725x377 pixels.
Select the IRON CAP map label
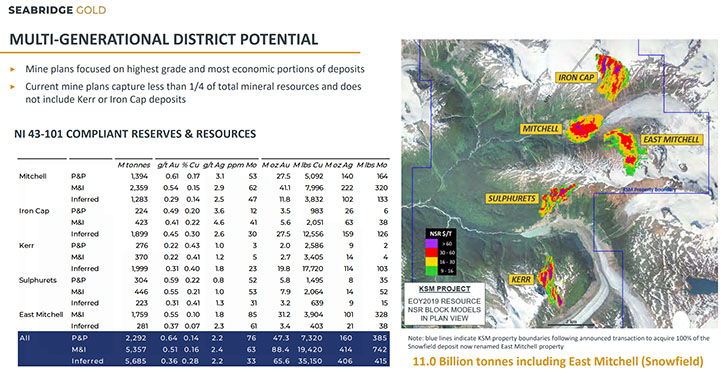click(576, 77)
